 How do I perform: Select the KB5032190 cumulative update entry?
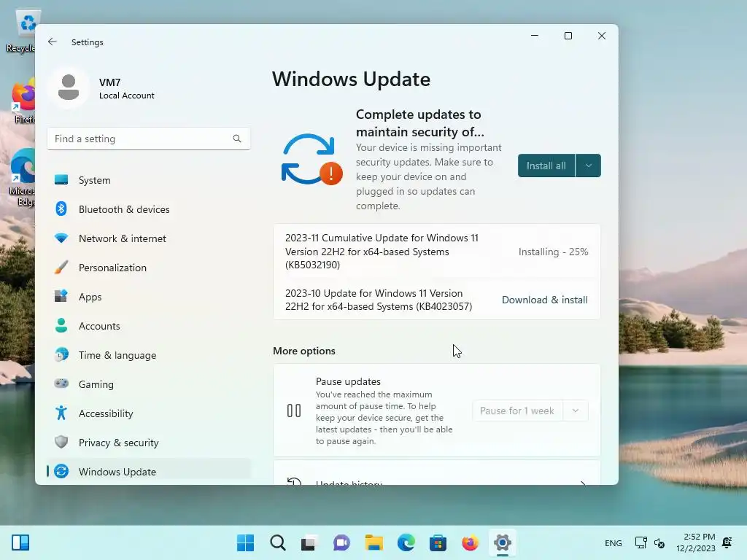click(x=437, y=251)
